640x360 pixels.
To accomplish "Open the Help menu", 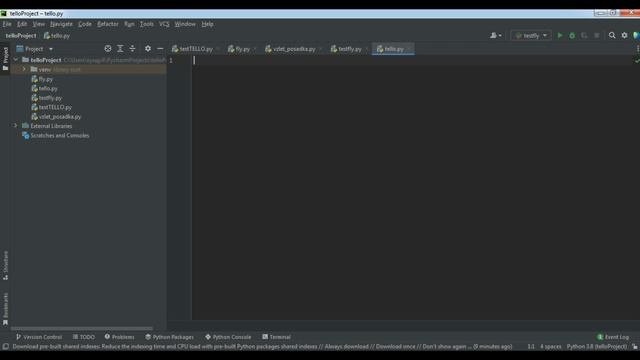I will (207, 24).
